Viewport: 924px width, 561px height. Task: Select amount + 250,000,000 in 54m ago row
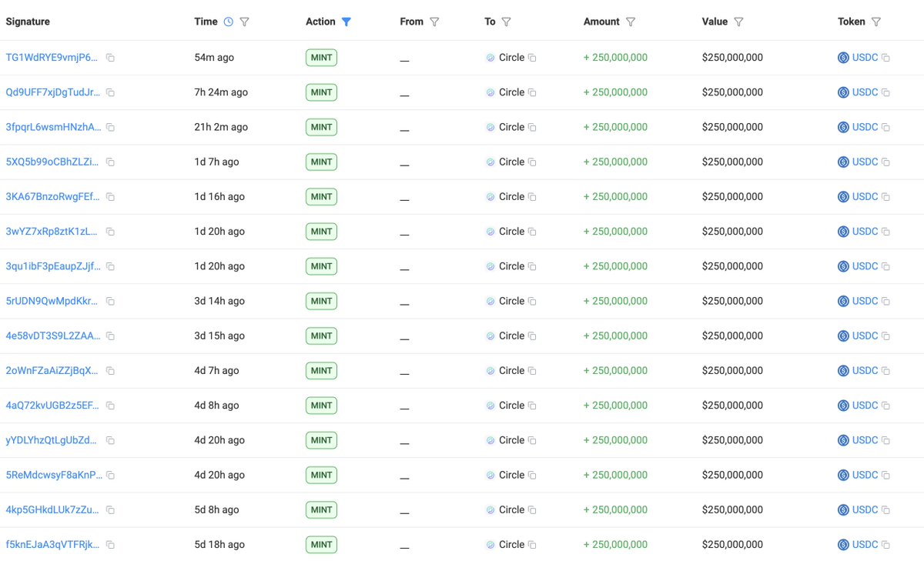point(615,58)
